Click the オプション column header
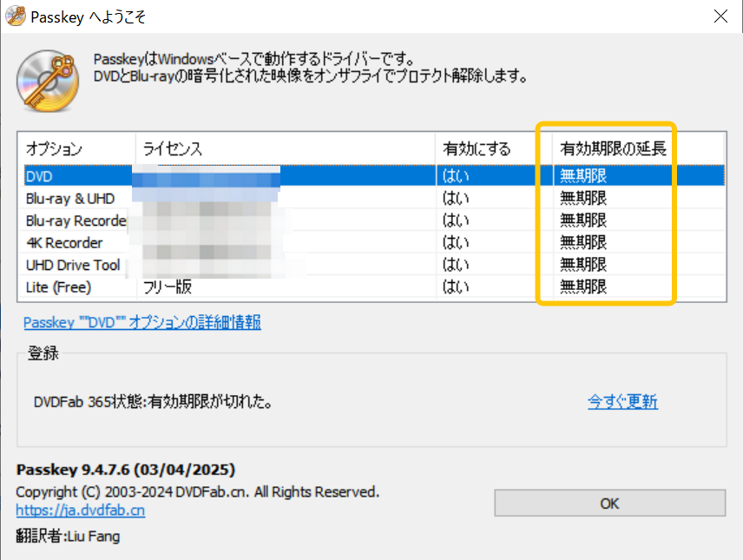The width and height of the screenshot is (743, 560). tap(76, 148)
